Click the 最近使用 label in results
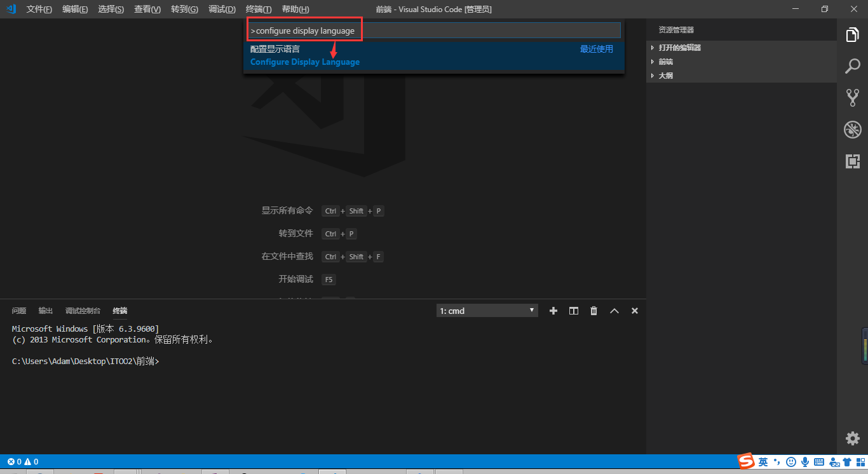868x474 pixels. (x=597, y=49)
